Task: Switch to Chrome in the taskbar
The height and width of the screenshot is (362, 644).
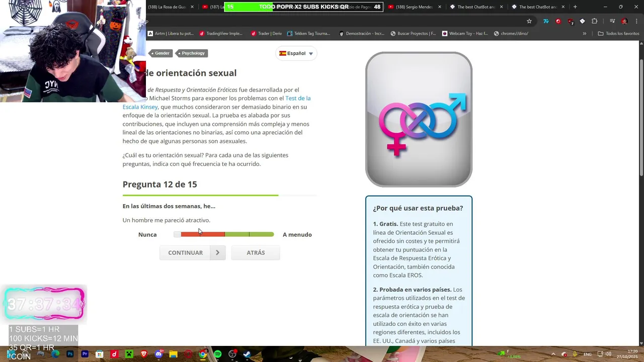Action: [x=203, y=354]
